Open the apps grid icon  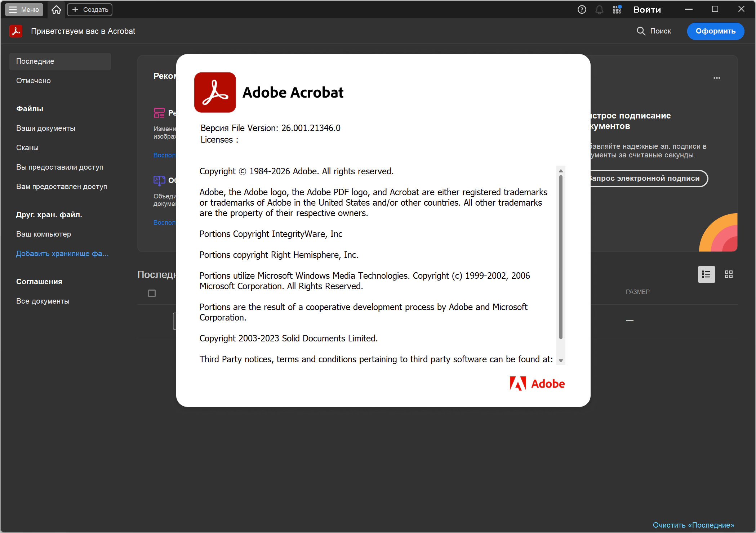tap(617, 10)
